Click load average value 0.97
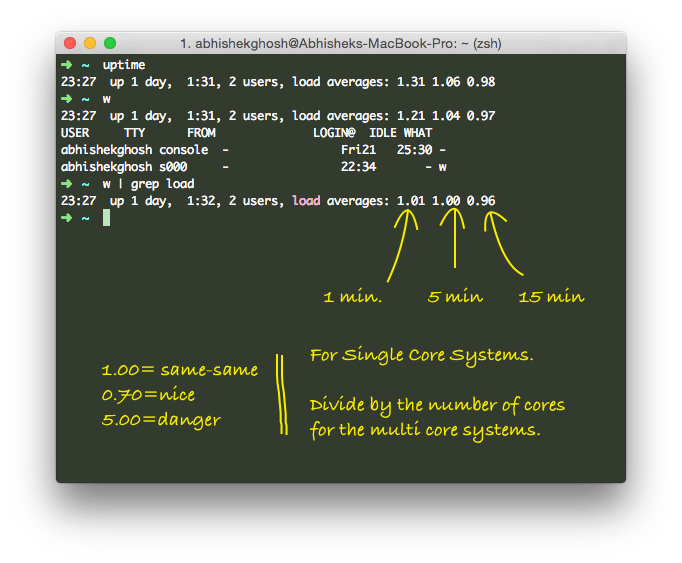This screenshot has width=682, height=563. (x=481, y=116)
